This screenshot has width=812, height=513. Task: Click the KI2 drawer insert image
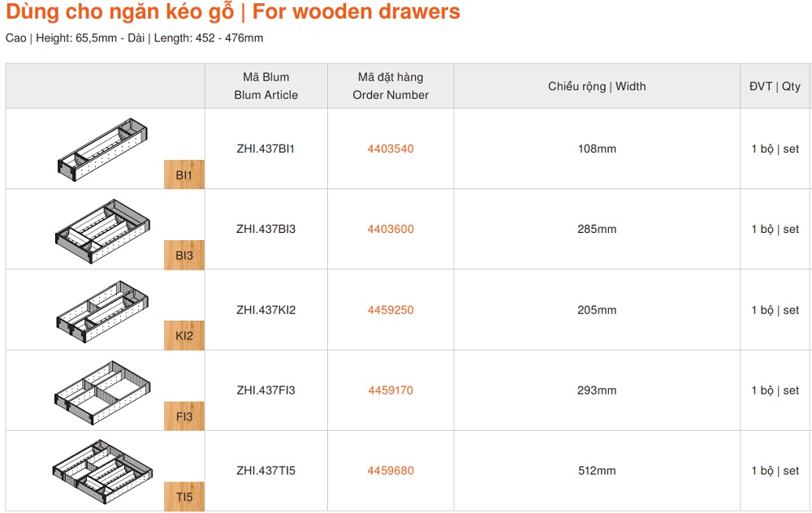tap(103, 308)
